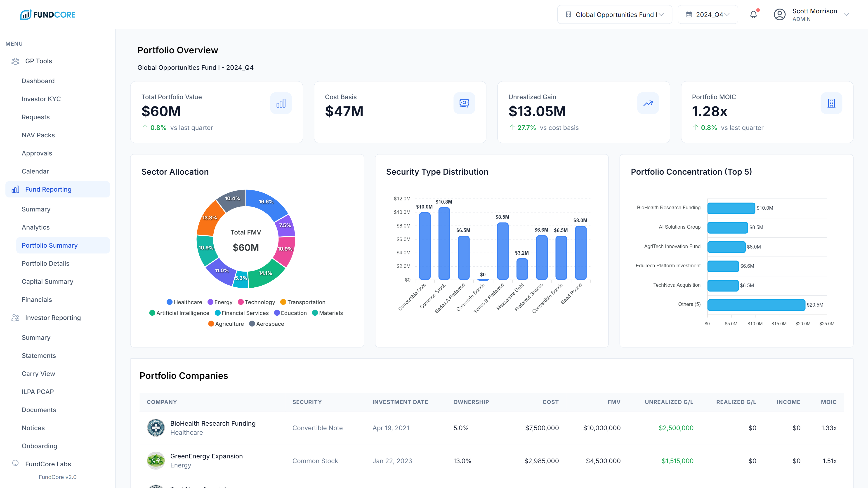
Task: Expand the 2024_Q4 quarter selector
Action: click(x=708, y=14)
